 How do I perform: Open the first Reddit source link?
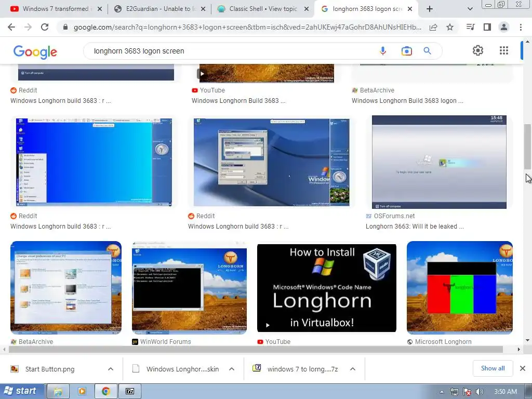(23, 90)
